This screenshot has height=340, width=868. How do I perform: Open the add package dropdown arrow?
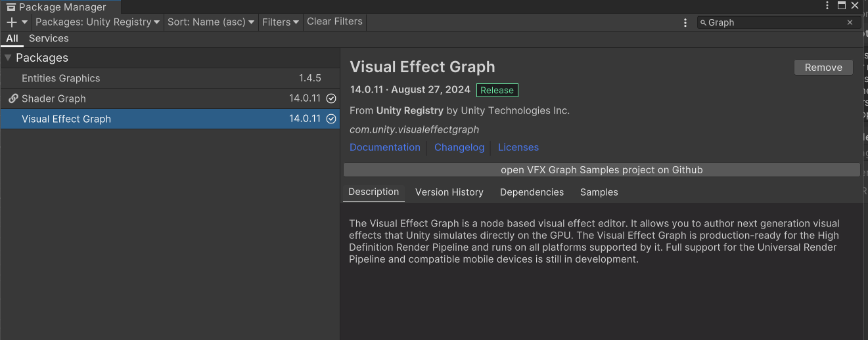pos(24,22)
